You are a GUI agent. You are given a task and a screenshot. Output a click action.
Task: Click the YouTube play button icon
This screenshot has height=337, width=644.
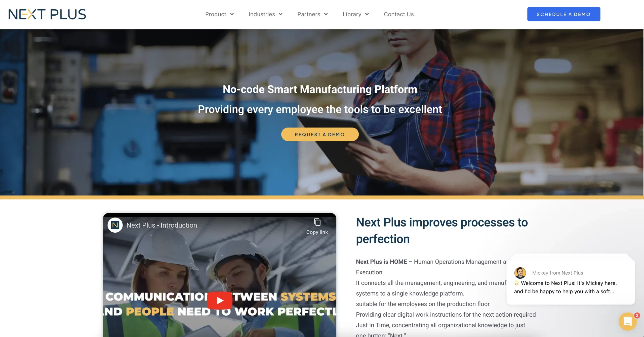(x=219, y=300)
